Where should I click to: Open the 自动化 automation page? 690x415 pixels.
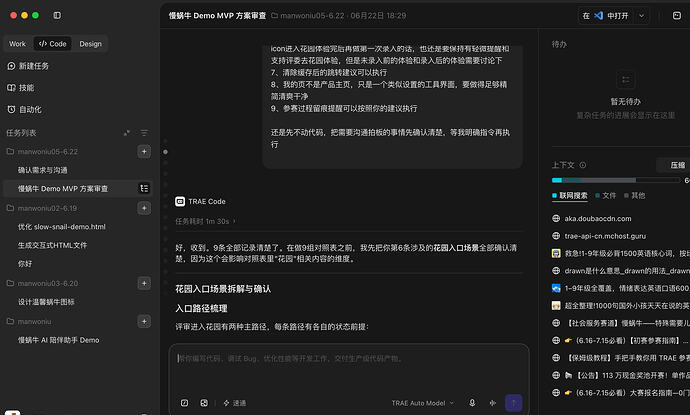24,109
